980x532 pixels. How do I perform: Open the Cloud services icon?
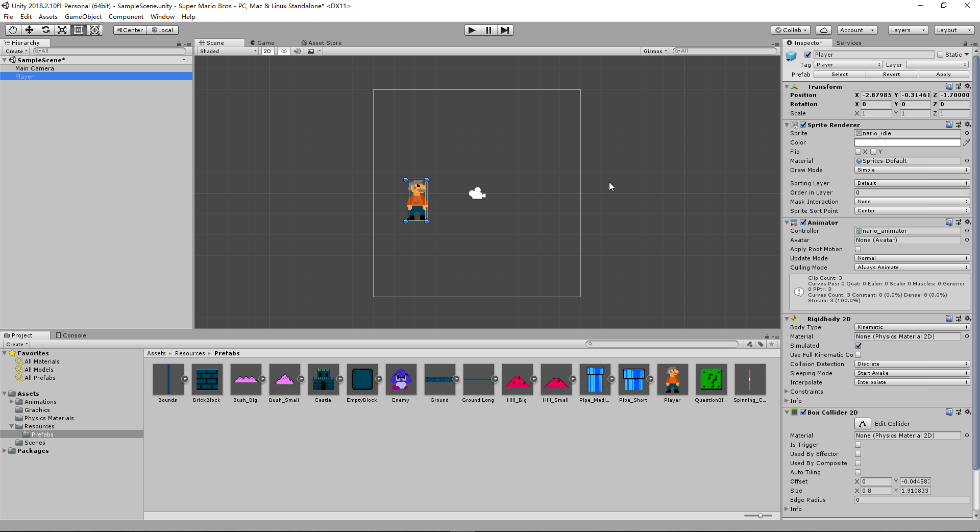point(823,30)
